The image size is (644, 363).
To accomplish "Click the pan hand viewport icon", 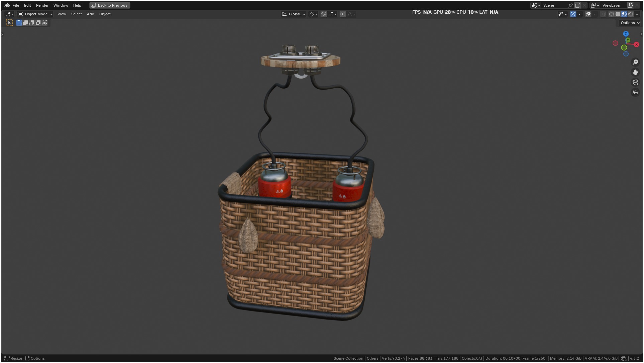I will (x=635, y=72).
